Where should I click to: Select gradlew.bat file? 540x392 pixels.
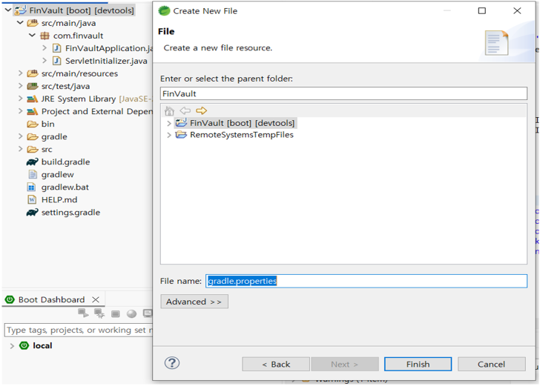pyautogui.click(x=65, y=187)
